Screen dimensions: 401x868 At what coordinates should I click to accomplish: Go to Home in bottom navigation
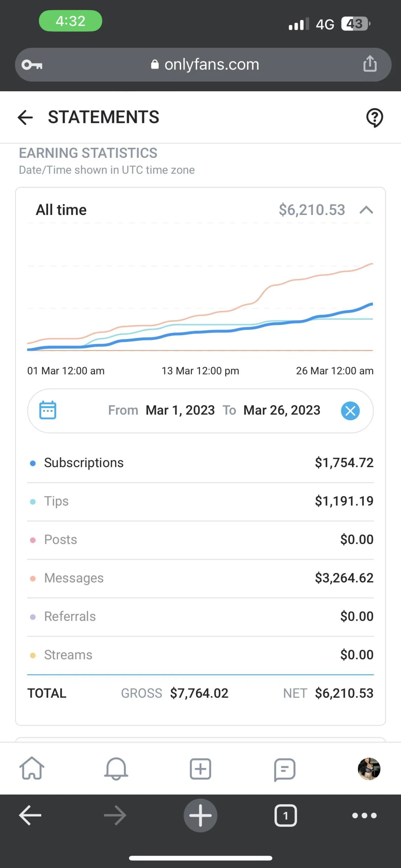pos(32,769)
